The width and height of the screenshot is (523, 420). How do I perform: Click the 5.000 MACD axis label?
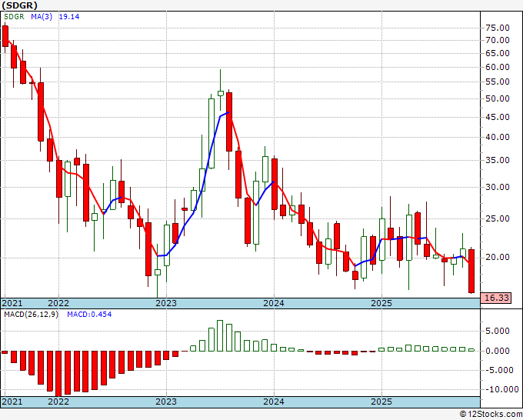(x=498, y=332)
